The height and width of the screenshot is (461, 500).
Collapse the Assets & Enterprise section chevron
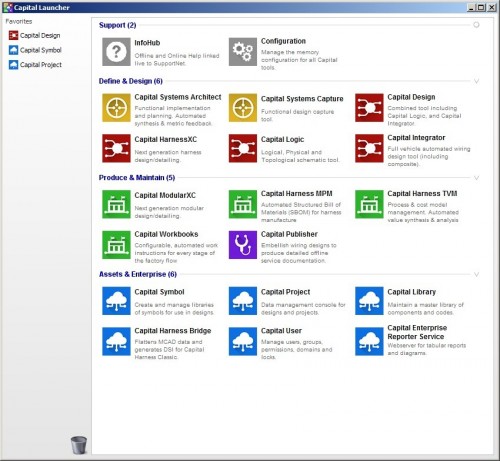(x=476, y=274)
